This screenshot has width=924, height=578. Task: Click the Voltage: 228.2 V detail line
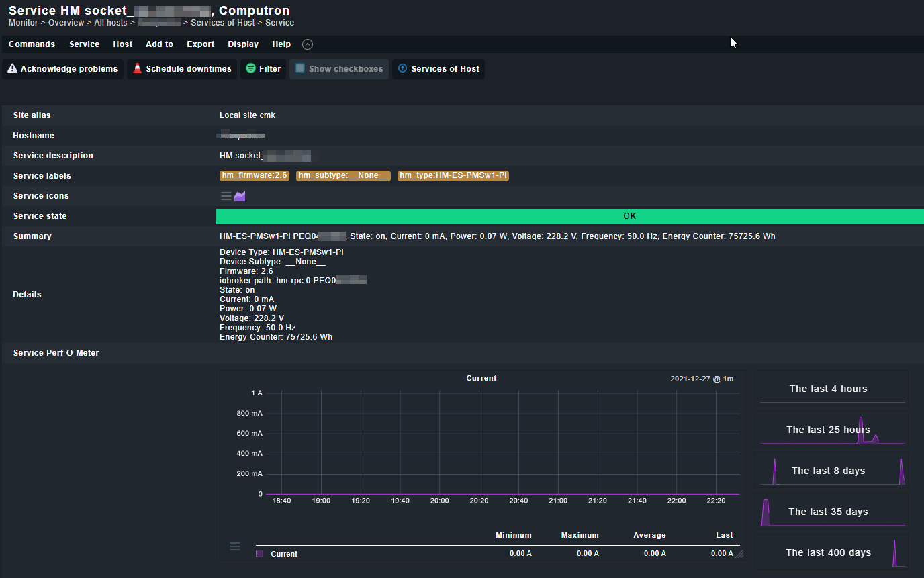click(252, 318)
